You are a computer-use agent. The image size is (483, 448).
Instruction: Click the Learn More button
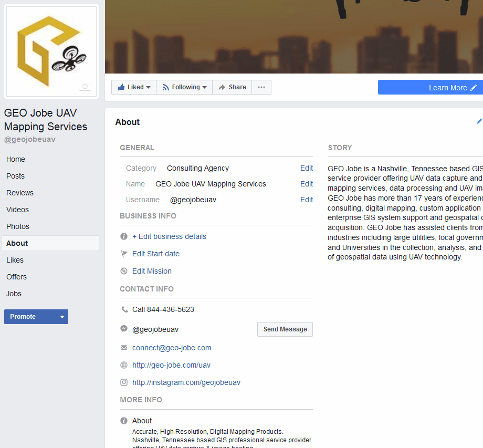click(x=430, y=88)
